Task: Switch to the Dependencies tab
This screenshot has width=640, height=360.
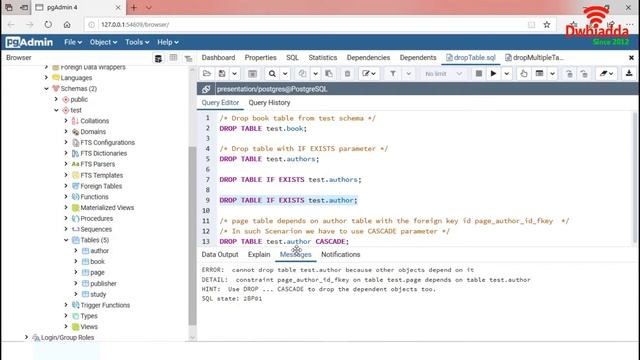Action: coord(368,58)
